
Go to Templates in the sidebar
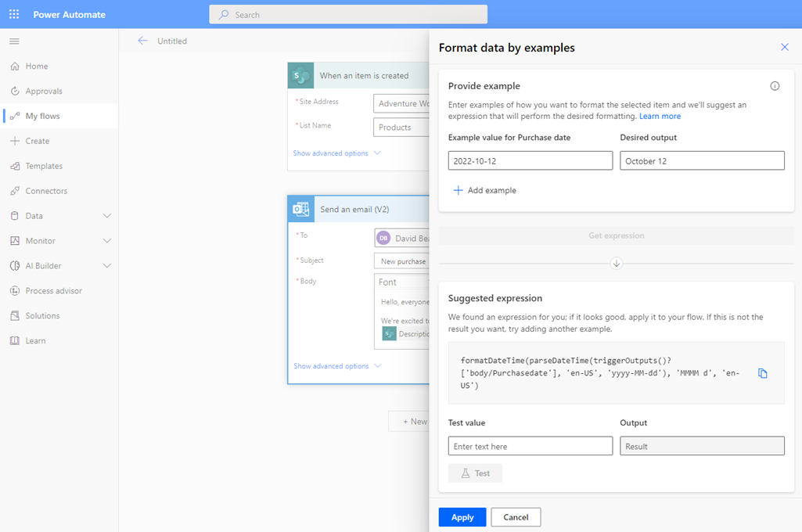tap(44, 166)
